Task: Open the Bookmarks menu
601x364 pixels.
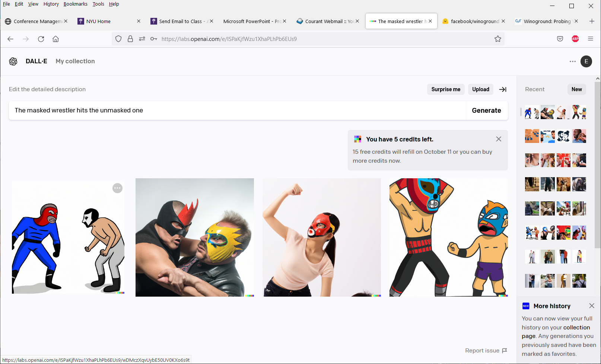Action: [75, 4]
